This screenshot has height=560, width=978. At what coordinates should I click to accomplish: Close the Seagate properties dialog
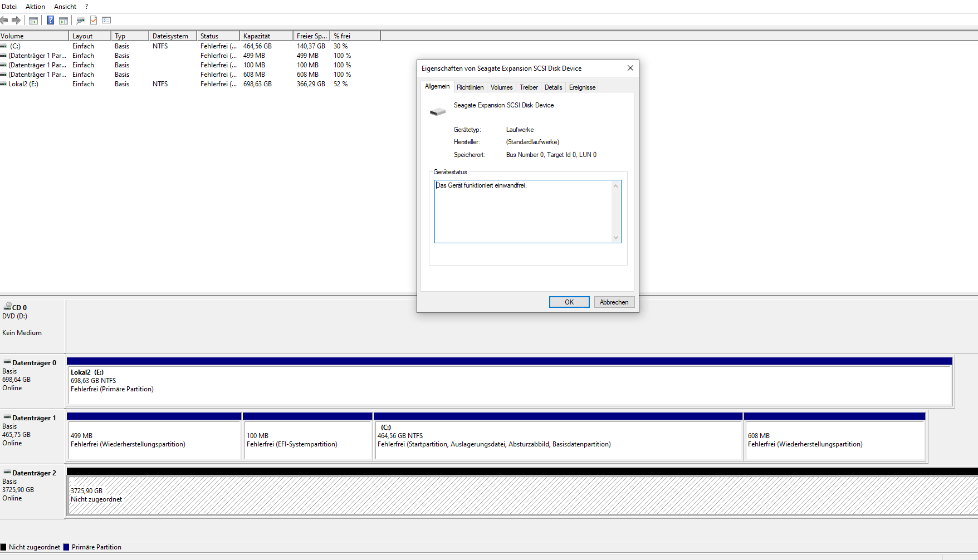[630, 68]
